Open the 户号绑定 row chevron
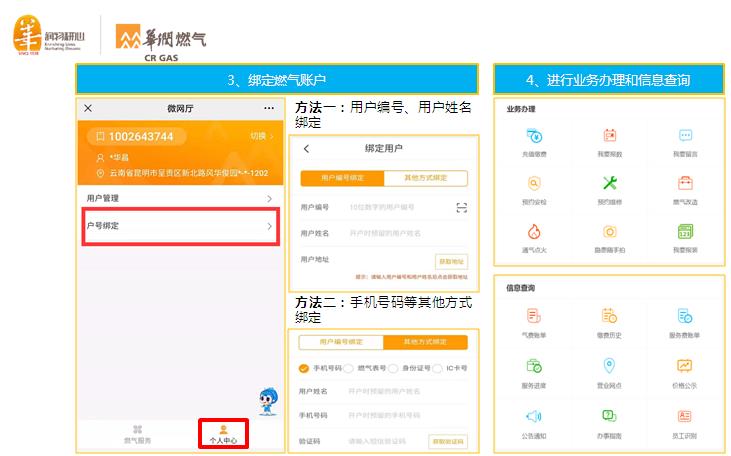This screenshot has width=731, height=456. point(269,226)
